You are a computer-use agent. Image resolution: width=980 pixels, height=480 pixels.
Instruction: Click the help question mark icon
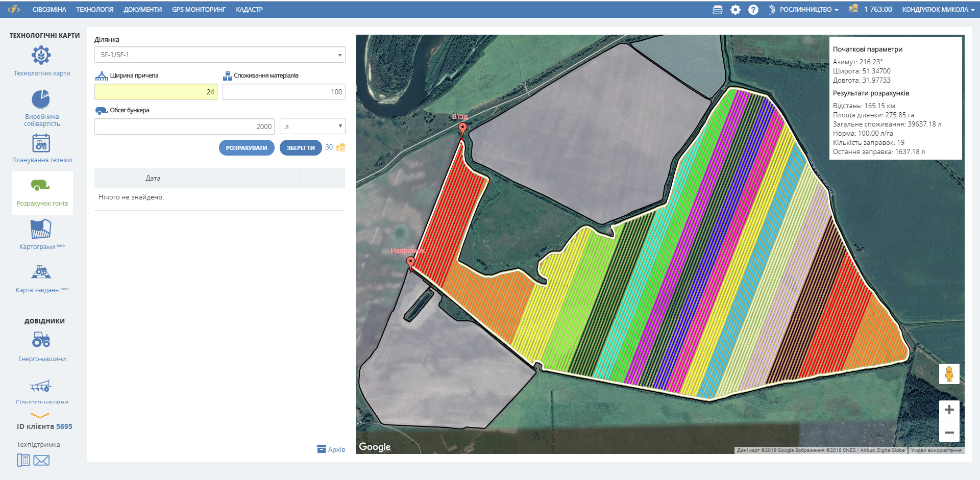point(753,10)
